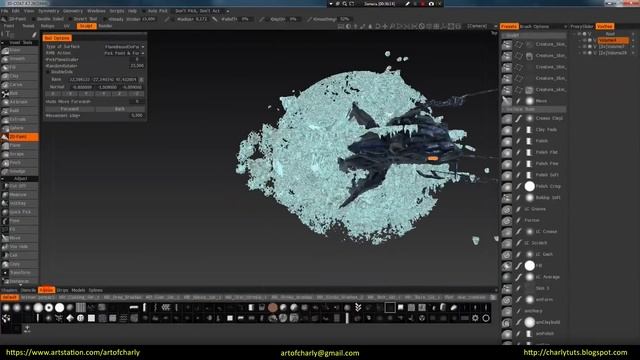Click the Back button in Tool Options
640x360 pixels.
tap(120, 109)
